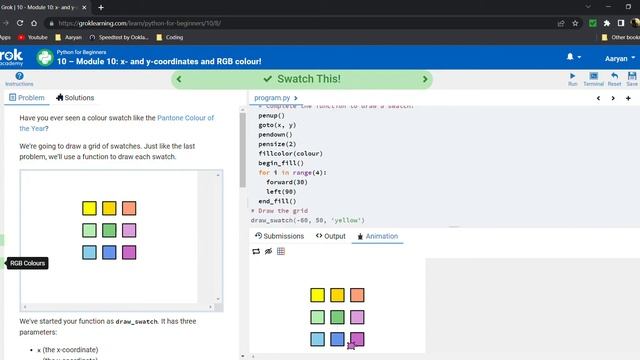Share this page icon in address bar
640x360 pixels.
tap(561, 23)
